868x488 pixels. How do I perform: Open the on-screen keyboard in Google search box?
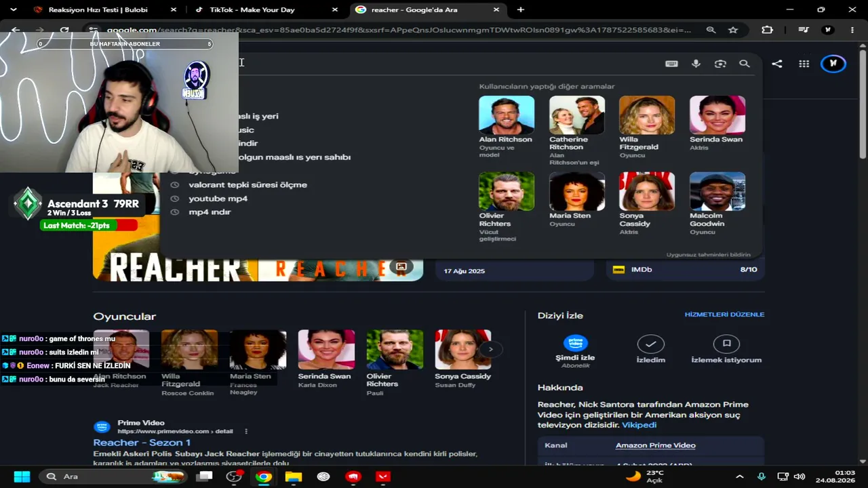click(x=671, y=64)
